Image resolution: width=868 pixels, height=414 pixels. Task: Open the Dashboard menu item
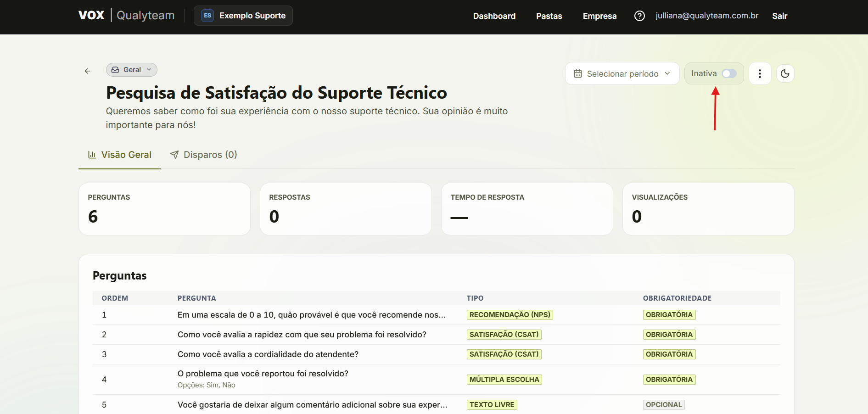(494, 16)
